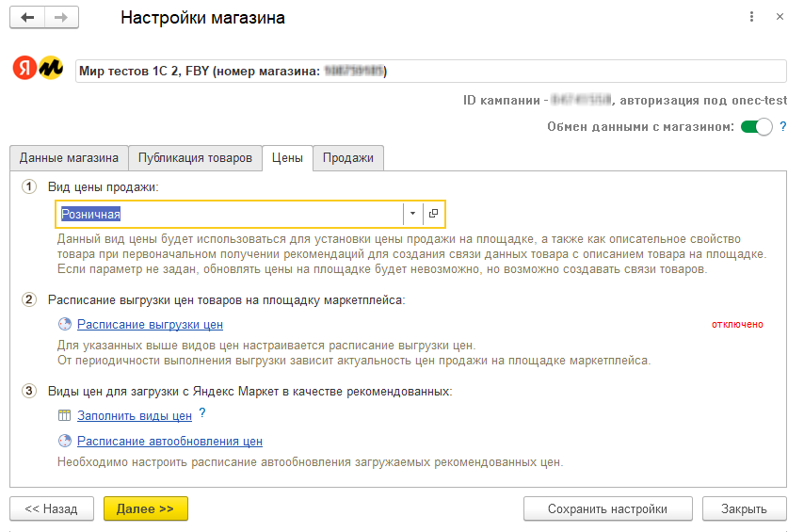Image resolution: width=804 pixels, height=532 pixels.
Task: Toggle the Обмен данными с магазином switch
Action: coord(756,126)
